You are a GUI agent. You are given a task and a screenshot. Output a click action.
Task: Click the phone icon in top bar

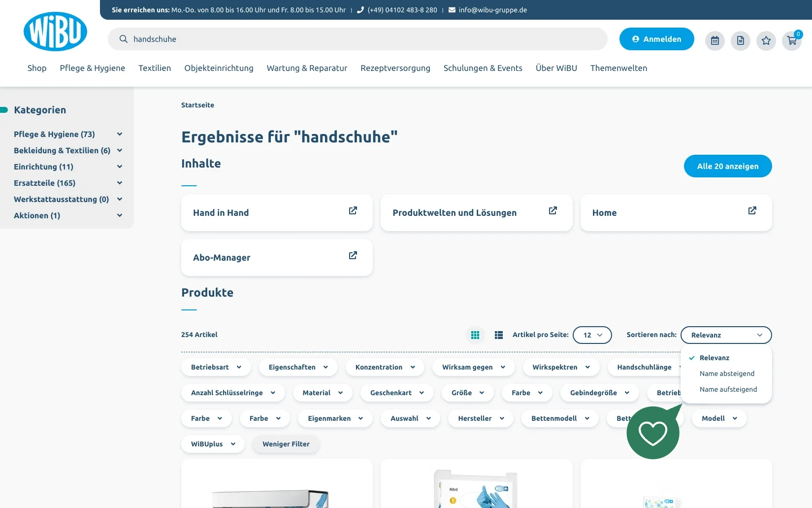pos(360,10)
